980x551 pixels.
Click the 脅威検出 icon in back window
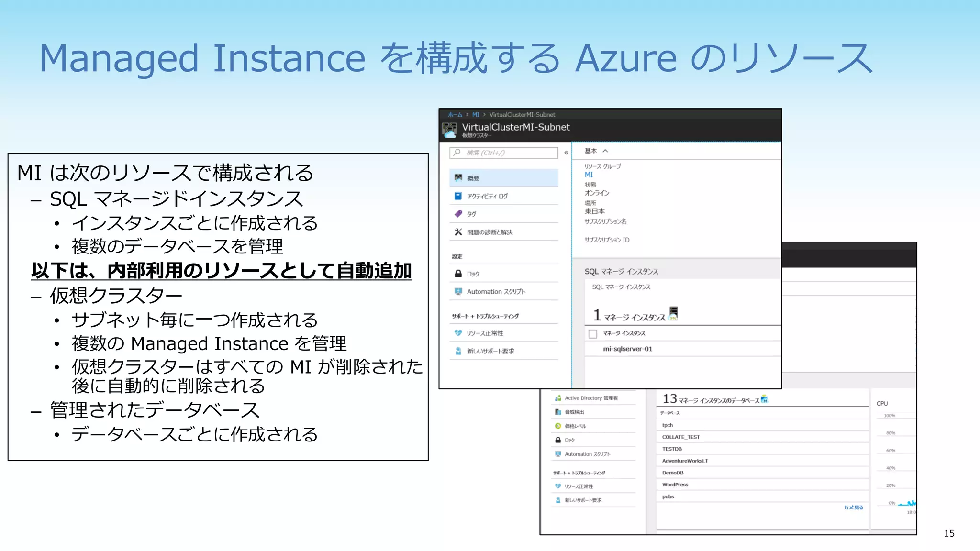[x=558, y=412]
